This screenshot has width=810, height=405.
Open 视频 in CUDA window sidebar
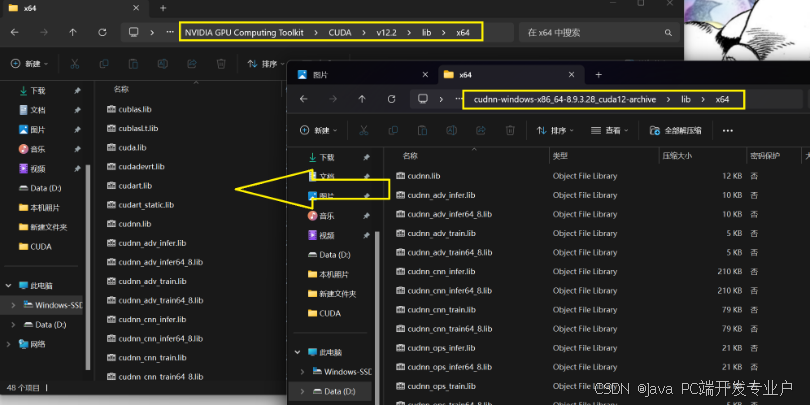click(37, 168)
